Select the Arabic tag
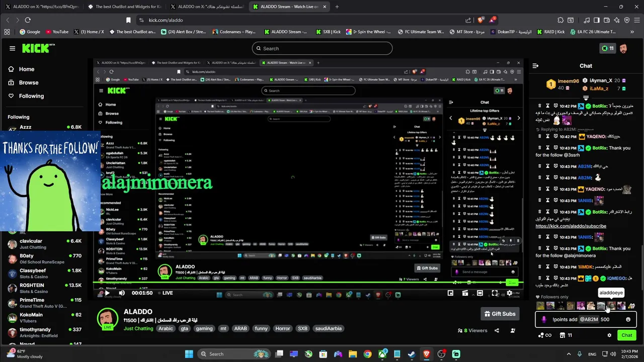The width and height of the screenshot is (644, 362). pyautogui.click(x=166, y=328)
